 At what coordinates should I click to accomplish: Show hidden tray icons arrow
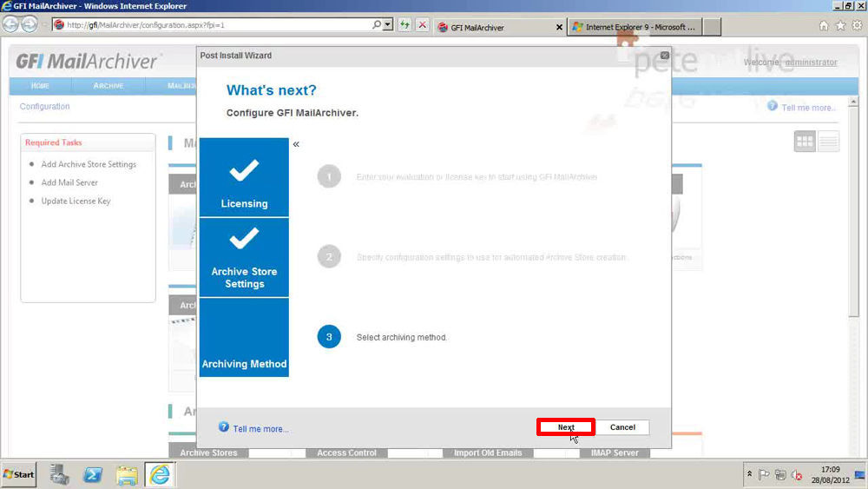click(749, 474)
